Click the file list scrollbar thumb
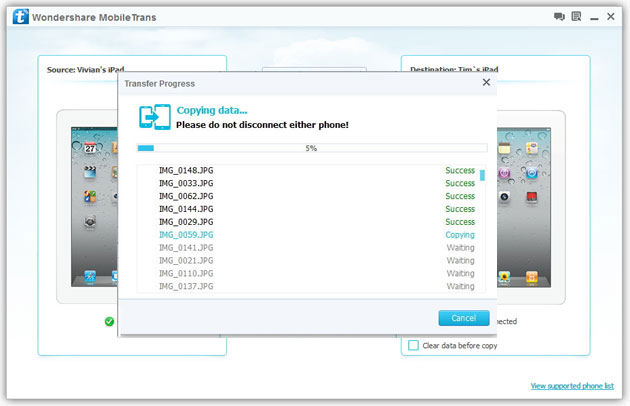Screen dimensions: 630x406 (482, 175)
